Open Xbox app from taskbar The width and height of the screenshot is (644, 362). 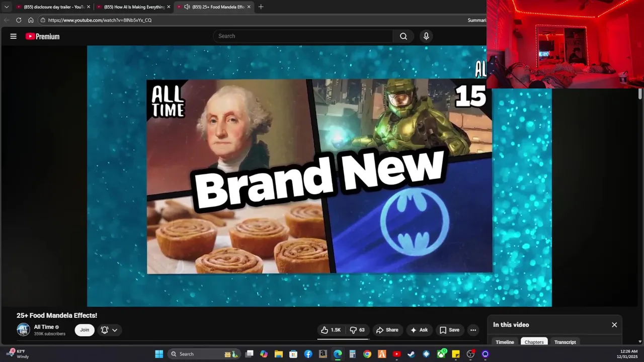point(441,354)
